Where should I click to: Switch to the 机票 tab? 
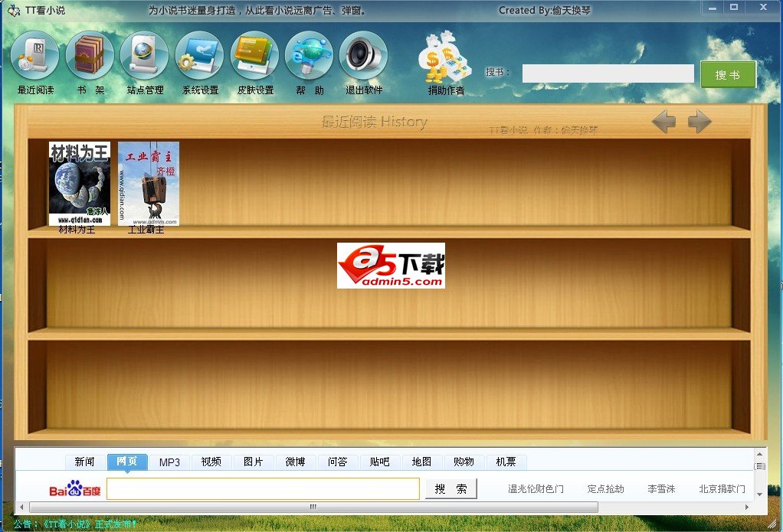click(506, 462)
